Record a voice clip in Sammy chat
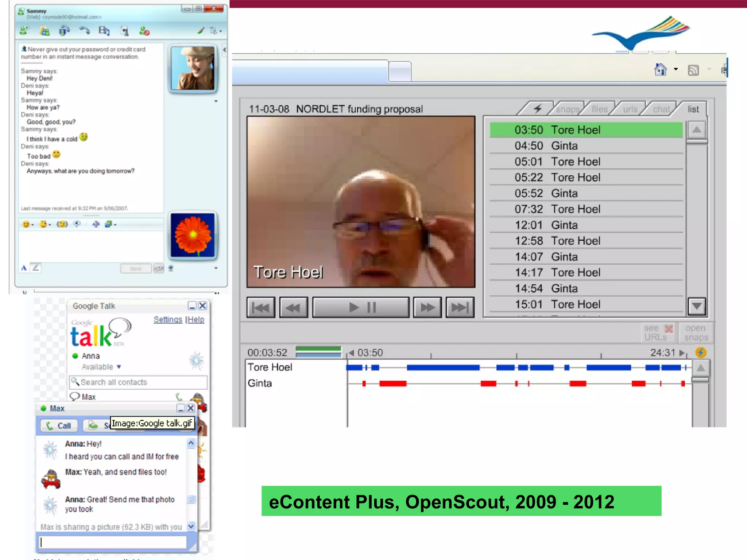 click(77, 224)
